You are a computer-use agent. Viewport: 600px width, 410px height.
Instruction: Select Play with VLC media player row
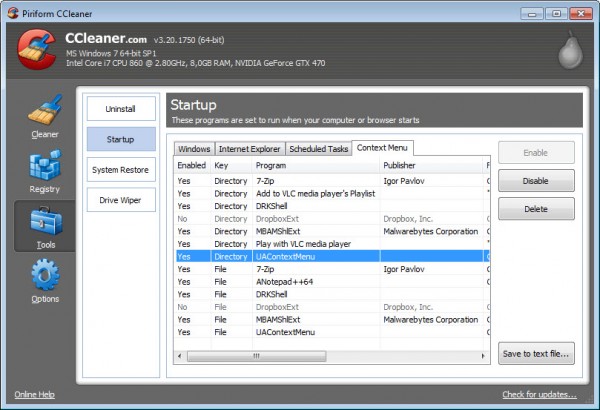point(332,244)
